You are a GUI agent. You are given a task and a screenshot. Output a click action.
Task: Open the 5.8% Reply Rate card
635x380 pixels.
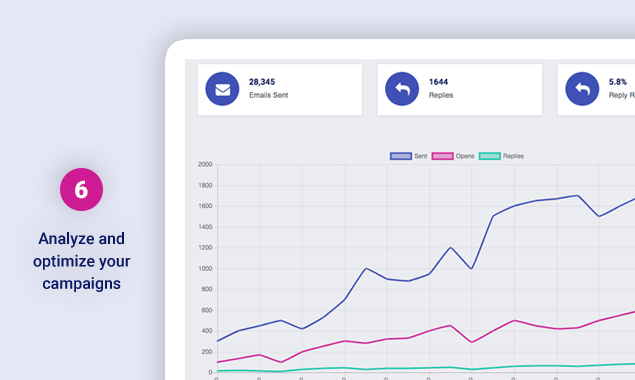click(596, 90)
